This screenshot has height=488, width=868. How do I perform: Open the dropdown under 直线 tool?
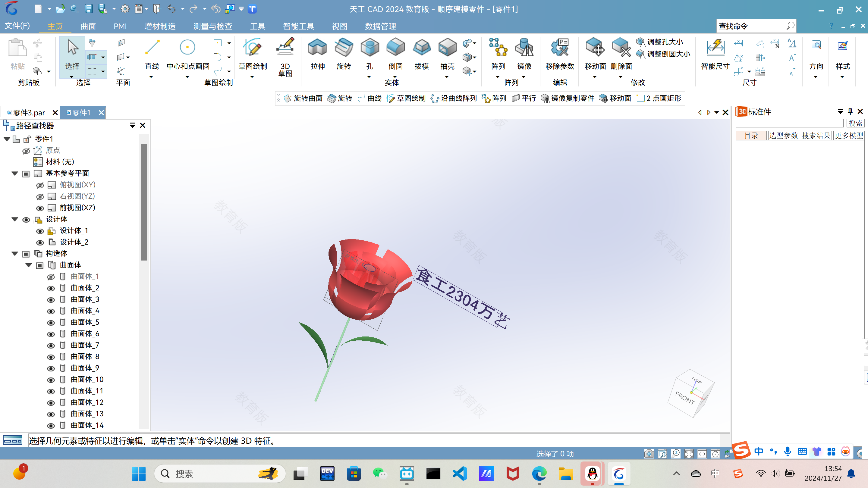click(151, 77)
